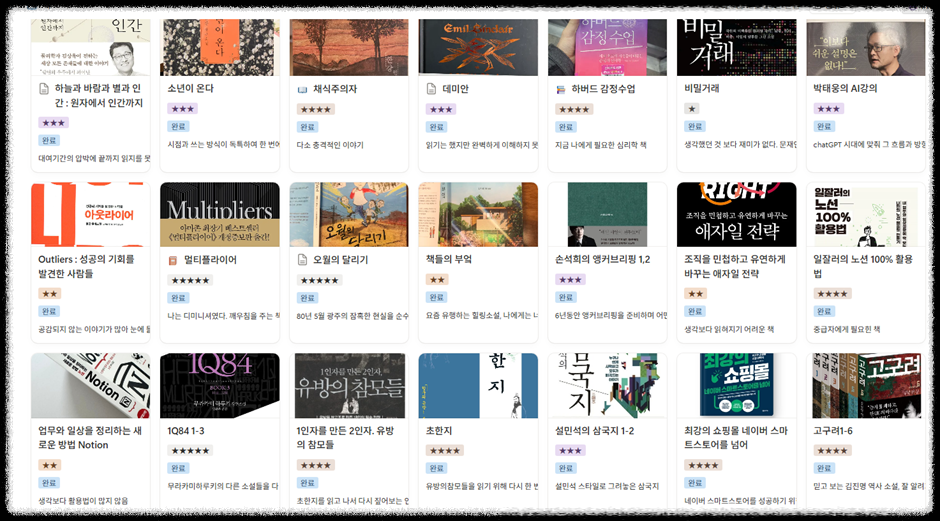Click the two-star rating tag on 책들의 부엌
The image size is (940, 521).
pos(437,279)
